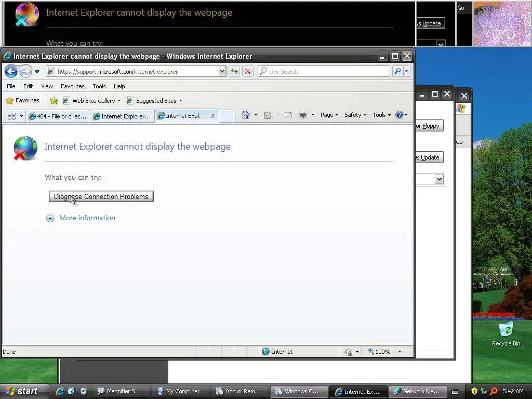Click the address bar URL field
532x399 pixels.
(132, 72)
